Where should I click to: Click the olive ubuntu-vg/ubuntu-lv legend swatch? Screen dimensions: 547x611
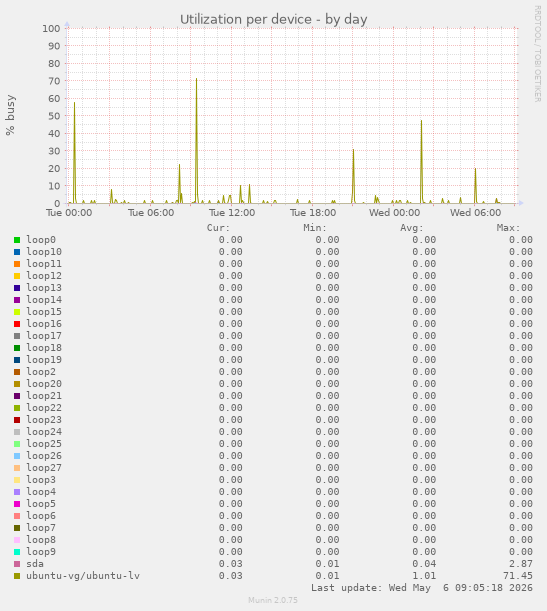(17, 576)
